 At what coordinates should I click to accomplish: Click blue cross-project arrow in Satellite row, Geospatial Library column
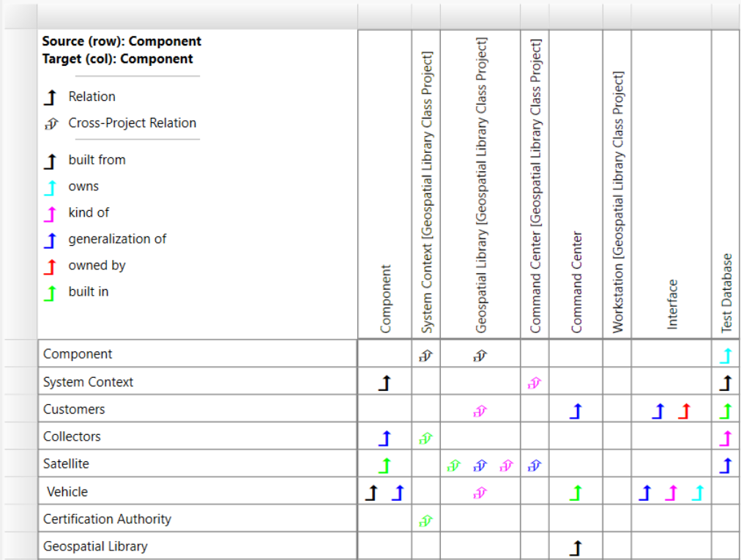point(480,466)
